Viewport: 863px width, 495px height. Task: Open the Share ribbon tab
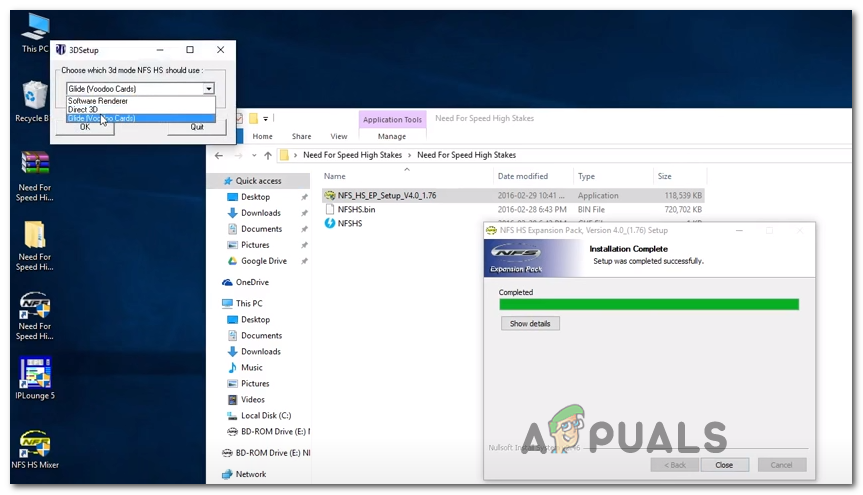tap(302, 136)
